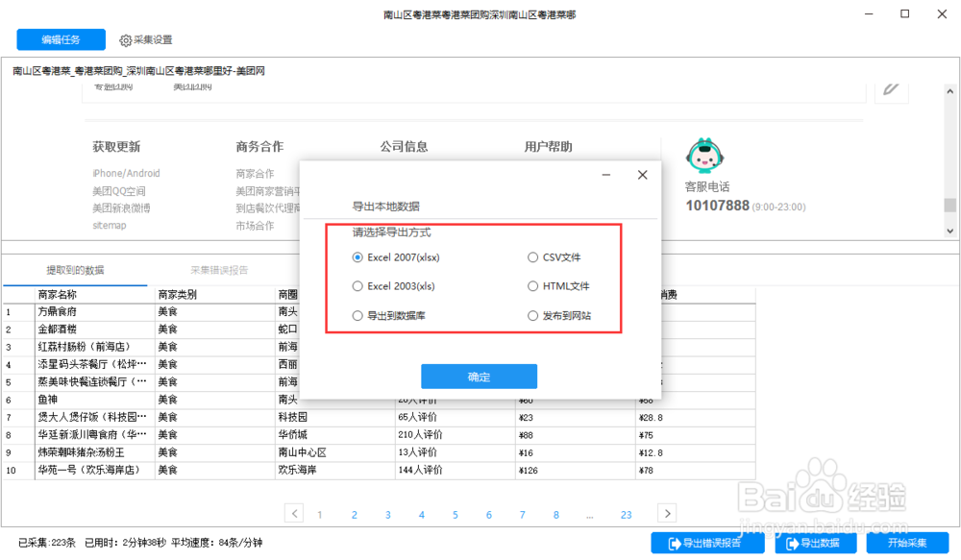Choose the publish to website option
The image size is (961, 560).
(x=559, y=315)
